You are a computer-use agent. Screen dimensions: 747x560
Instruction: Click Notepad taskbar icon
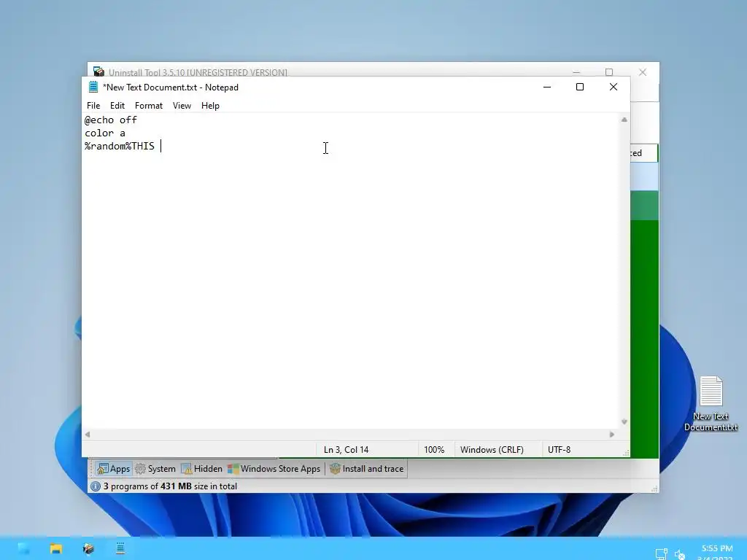120,548
